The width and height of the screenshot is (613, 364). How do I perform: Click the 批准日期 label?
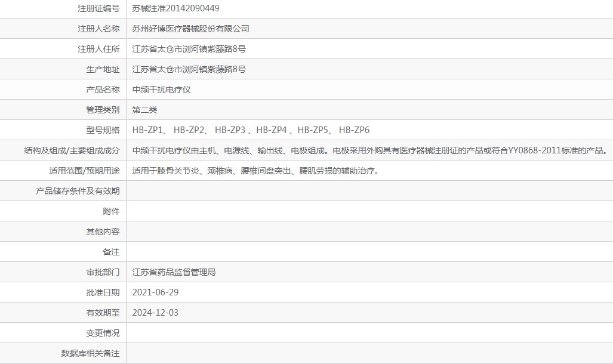103,292
